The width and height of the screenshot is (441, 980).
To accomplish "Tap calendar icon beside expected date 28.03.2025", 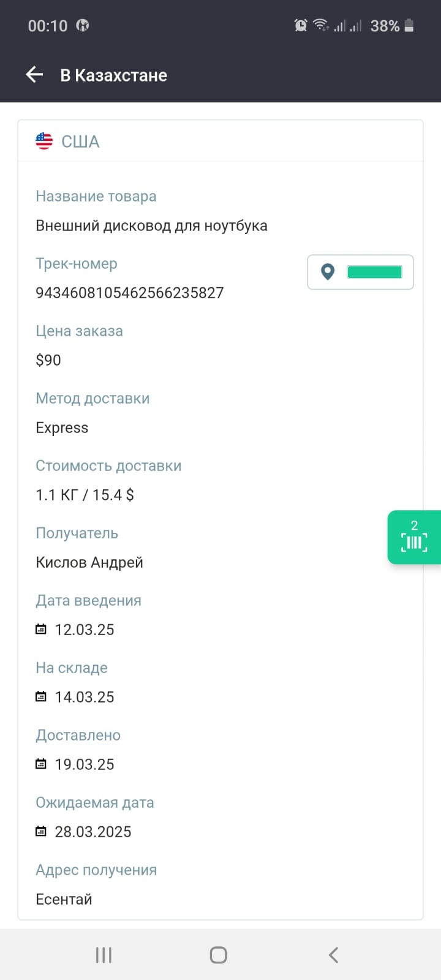I will [41, 831].
